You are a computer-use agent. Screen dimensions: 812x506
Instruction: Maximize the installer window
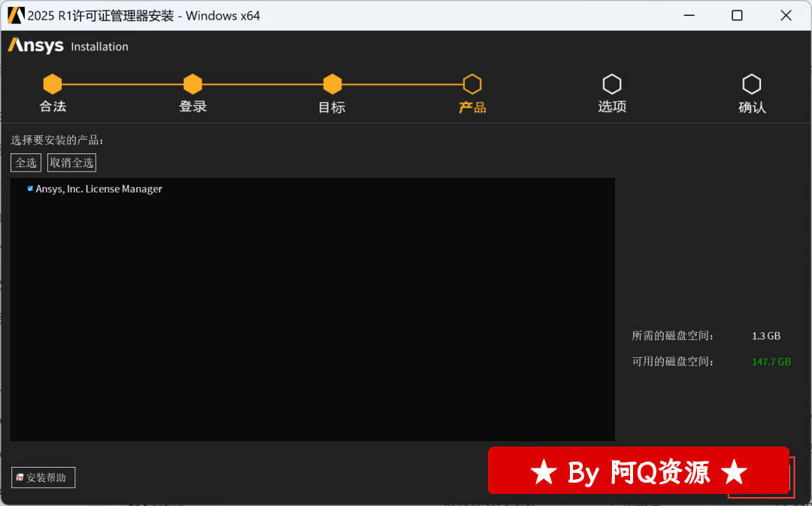737,16
